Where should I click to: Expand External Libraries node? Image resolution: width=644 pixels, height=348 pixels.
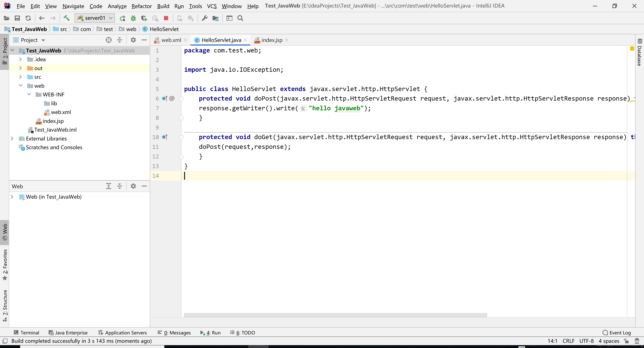coord(12,139)
